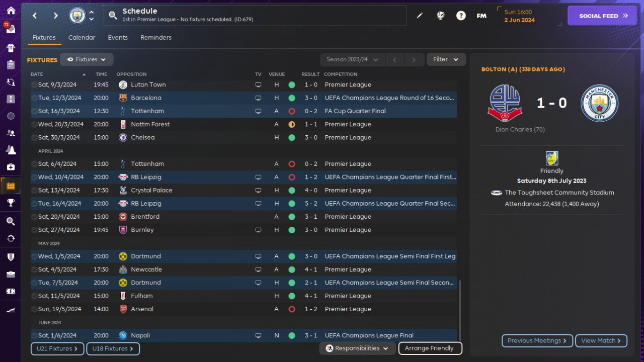Switch to the Fixtures tab
This screenshot has width=644, height=362.
[44, 38]
